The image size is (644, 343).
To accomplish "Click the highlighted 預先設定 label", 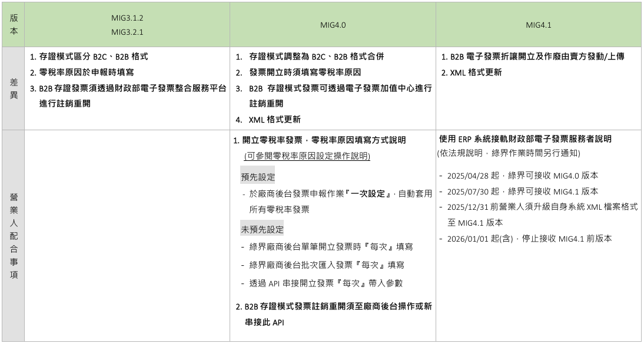I will (258, 177).
